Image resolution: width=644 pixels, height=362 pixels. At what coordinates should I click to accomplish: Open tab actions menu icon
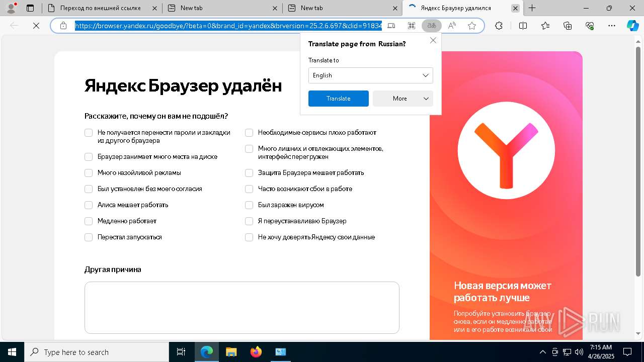[x=30, y=8]
